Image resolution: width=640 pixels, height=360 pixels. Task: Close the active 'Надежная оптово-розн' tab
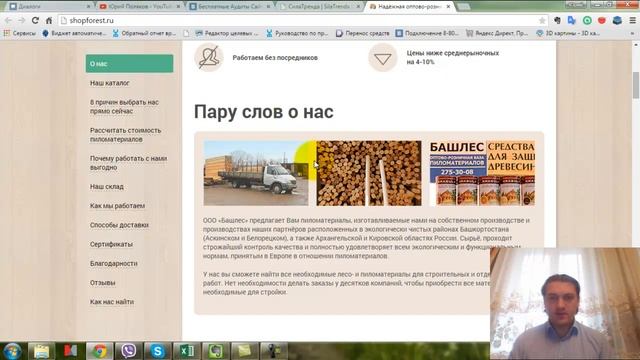pyautogui.click(x=448, y=7)
